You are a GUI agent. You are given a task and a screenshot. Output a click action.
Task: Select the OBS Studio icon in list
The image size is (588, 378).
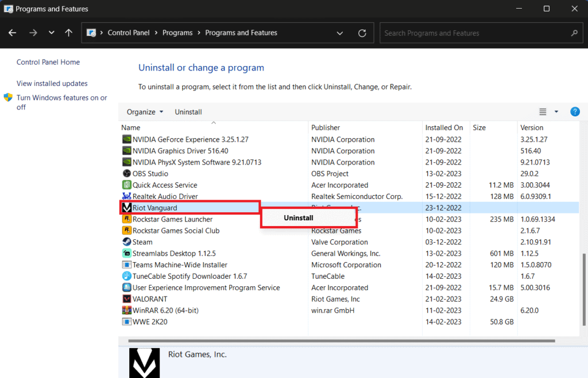[x=127, y=174]
